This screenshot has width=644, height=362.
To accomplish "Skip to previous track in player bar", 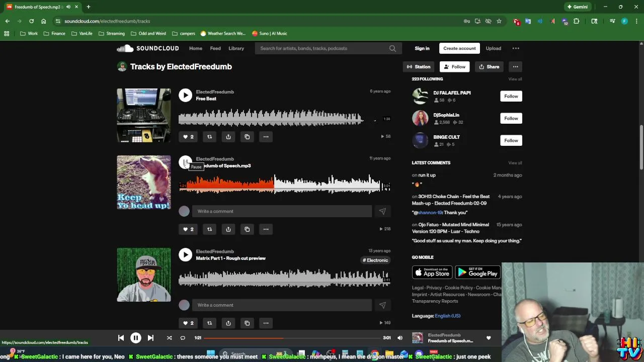I will (121, 338).
